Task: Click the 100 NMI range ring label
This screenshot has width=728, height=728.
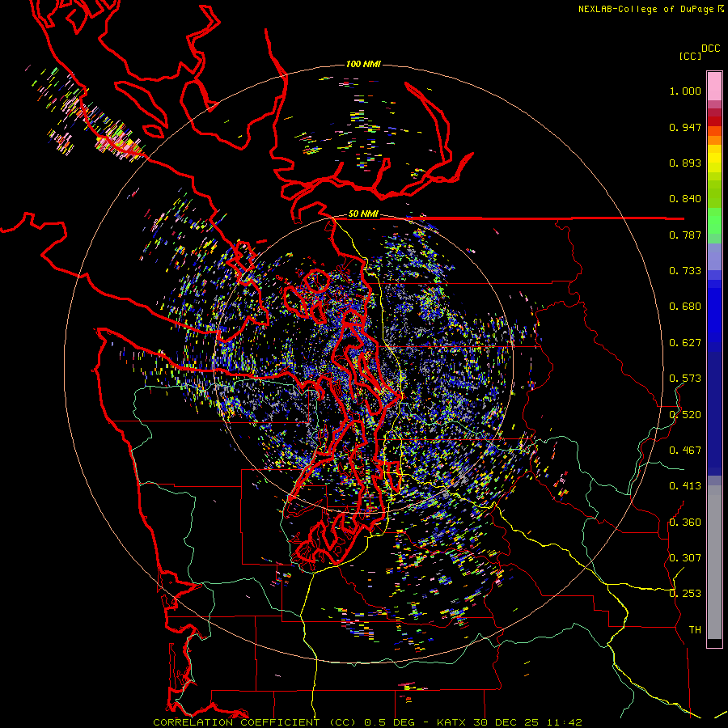Action: click(x=363, y=64)
